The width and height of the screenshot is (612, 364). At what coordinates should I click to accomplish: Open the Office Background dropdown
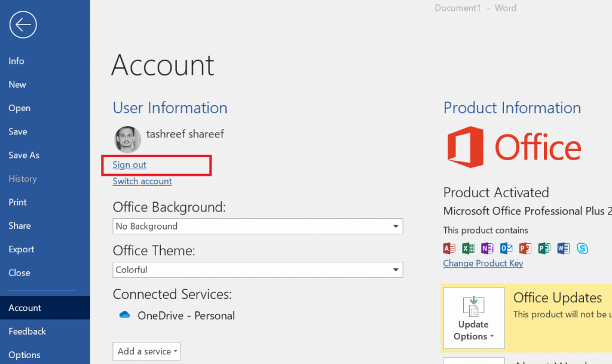click(258, 227)
